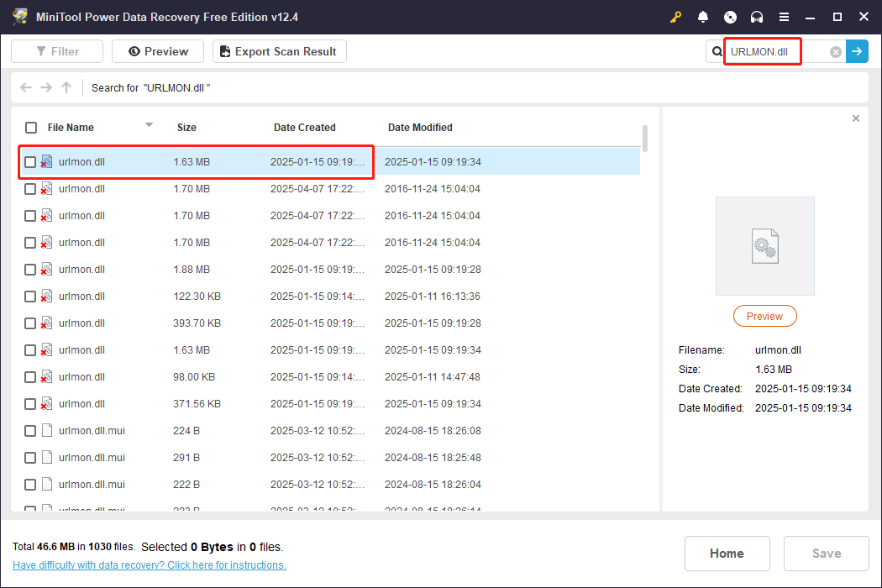Select the 224 B urlmon.dll.mui checkbox

(30, 431)
